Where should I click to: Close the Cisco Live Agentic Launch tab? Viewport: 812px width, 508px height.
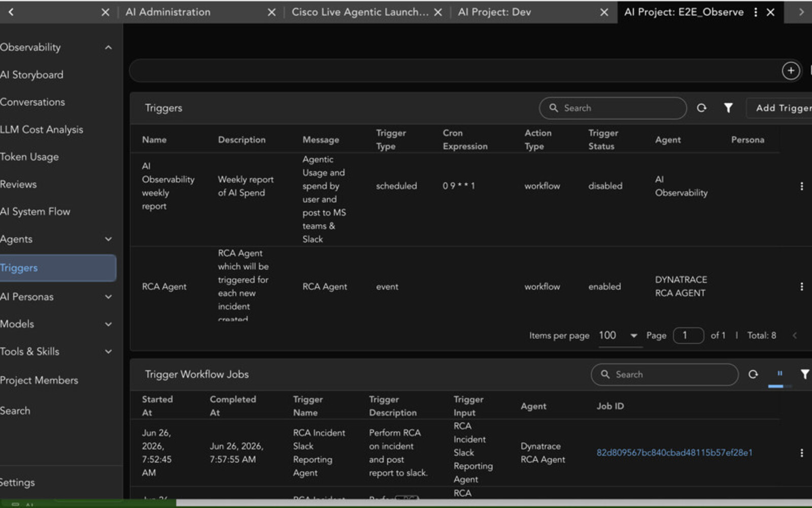438,12
